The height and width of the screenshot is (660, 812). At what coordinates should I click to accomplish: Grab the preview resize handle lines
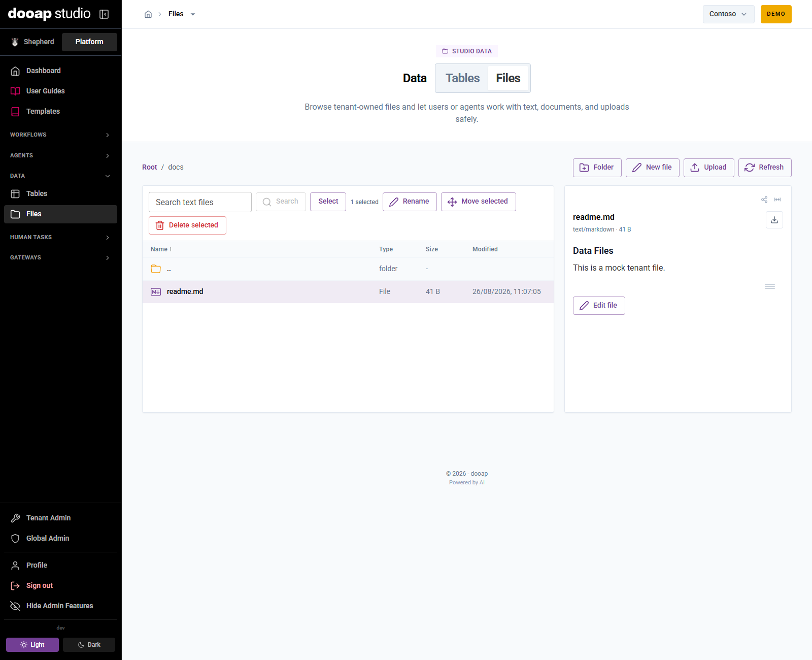[x=770, y=286]
